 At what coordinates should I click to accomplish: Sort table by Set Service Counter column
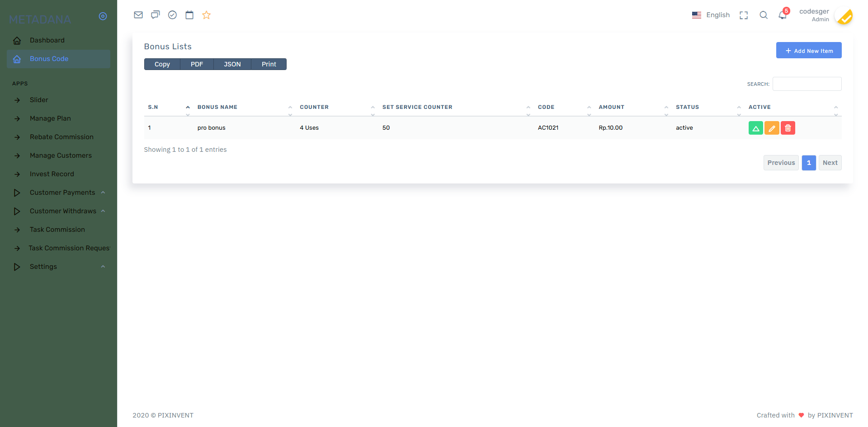pyautogui.click(x=457, y=107)
